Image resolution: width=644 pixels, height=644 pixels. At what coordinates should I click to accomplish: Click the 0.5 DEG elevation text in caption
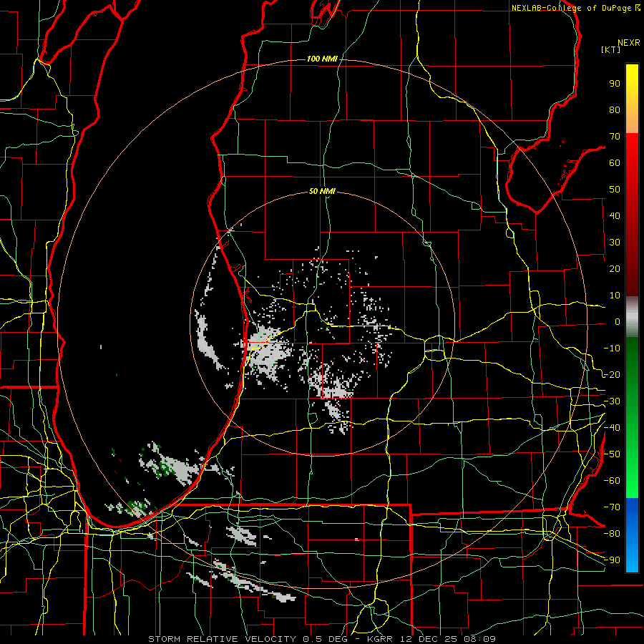point(325,639)
